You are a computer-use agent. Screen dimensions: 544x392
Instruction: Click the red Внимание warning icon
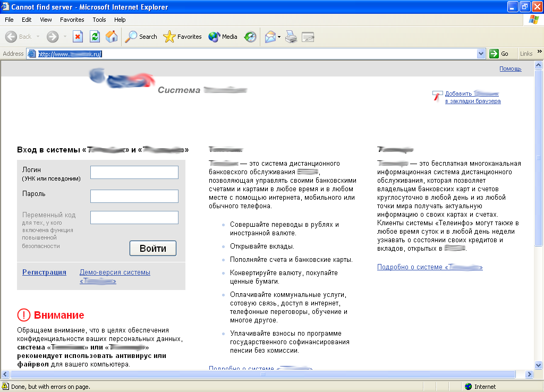[23, 315]
